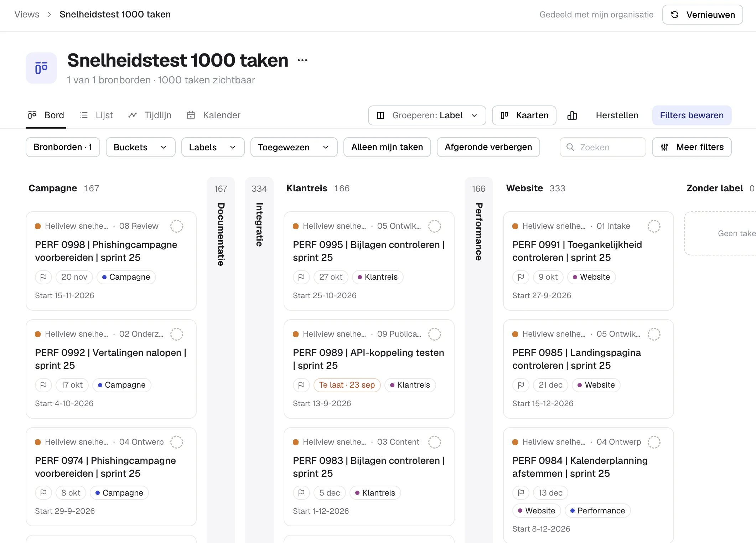Click the chart icon next to Kaarten

click(x=572, y=115)
